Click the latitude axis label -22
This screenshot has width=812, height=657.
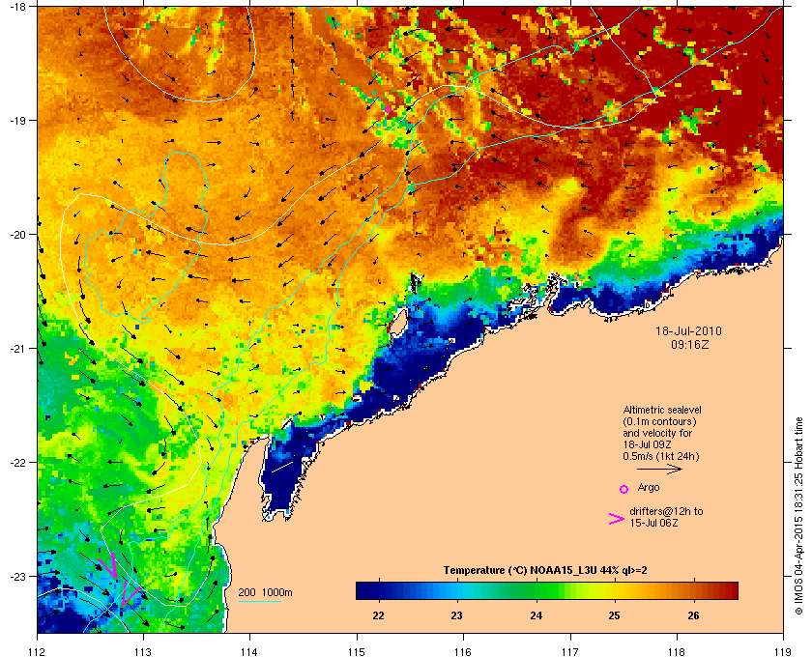coord(16,463)
